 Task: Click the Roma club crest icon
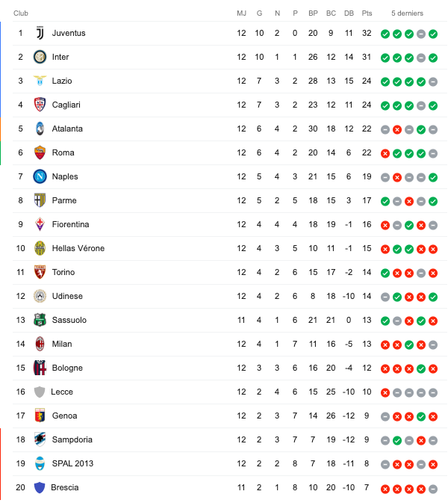coord(40,152)
